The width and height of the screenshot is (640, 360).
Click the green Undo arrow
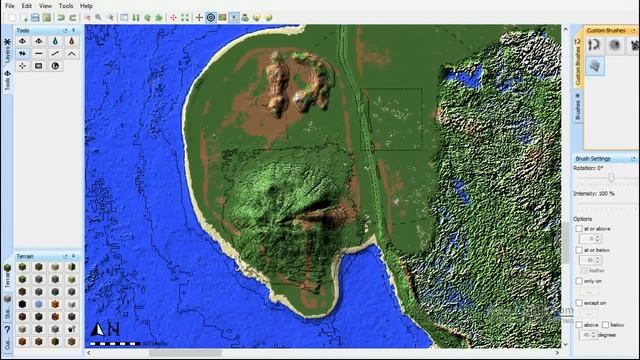pos(61,18)
